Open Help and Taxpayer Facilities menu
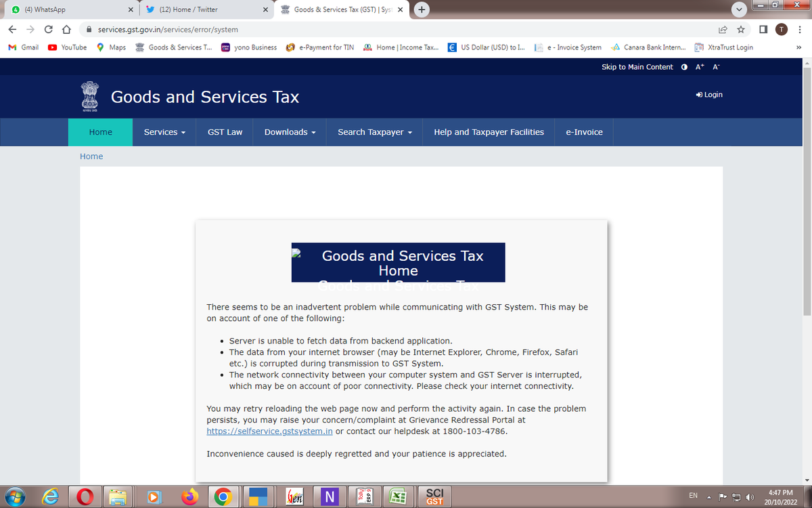Viewport: 812px width, 508px height. coord(489,132)
